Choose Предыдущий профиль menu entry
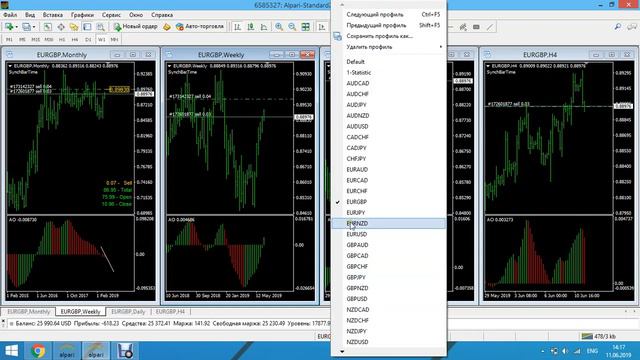 click(x=389, y=25)
